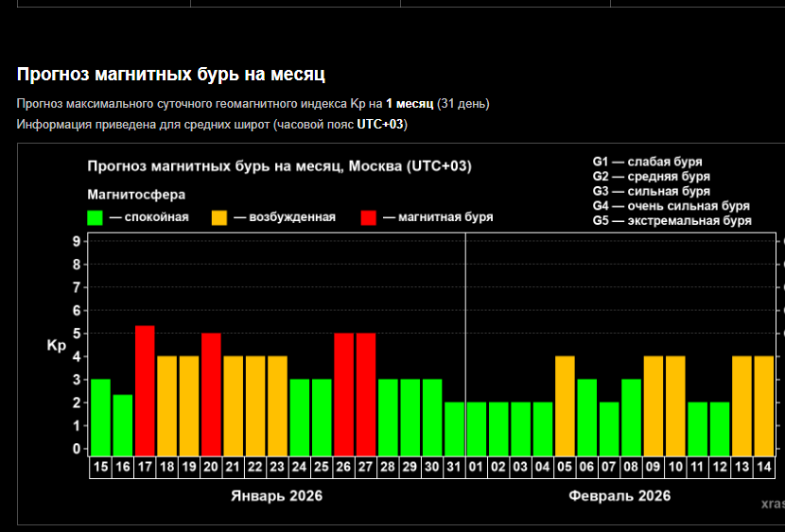This screenshot has height=532, width=785.
Task: Click the 'Январь 2026' month label
Action: (x=277, y=496)
